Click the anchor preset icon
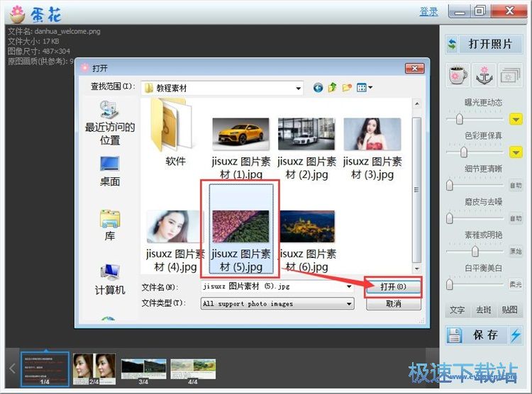Viewport: 532px width, 394px height. tap(483, 75)
